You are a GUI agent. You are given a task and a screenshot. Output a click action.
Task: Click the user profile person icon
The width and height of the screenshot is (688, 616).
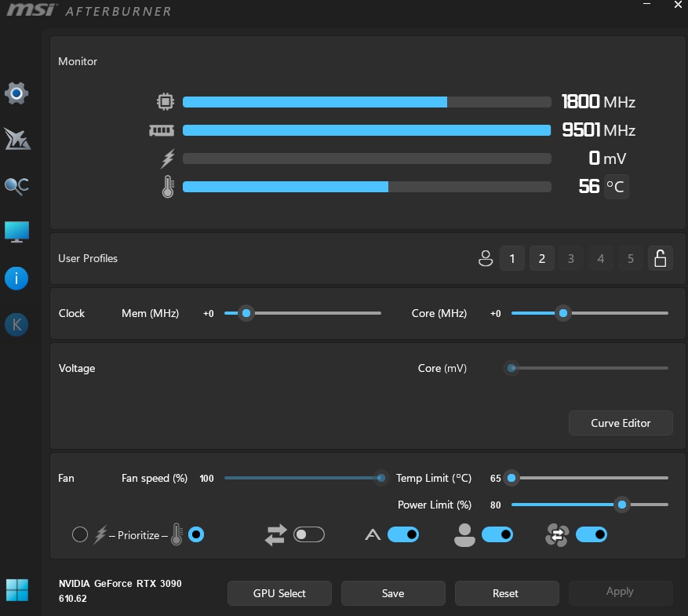(486, 258)
